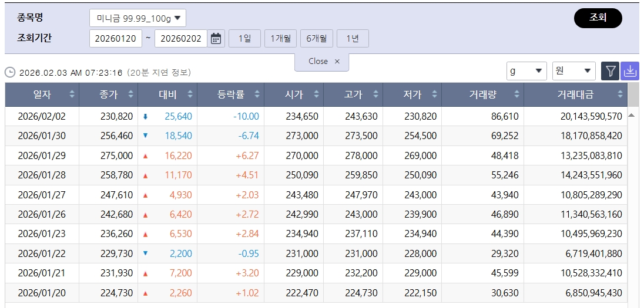The width and height of the screenshot is (644, 308).
Task: Click the change value 18,540
Action: coord(178,136)
